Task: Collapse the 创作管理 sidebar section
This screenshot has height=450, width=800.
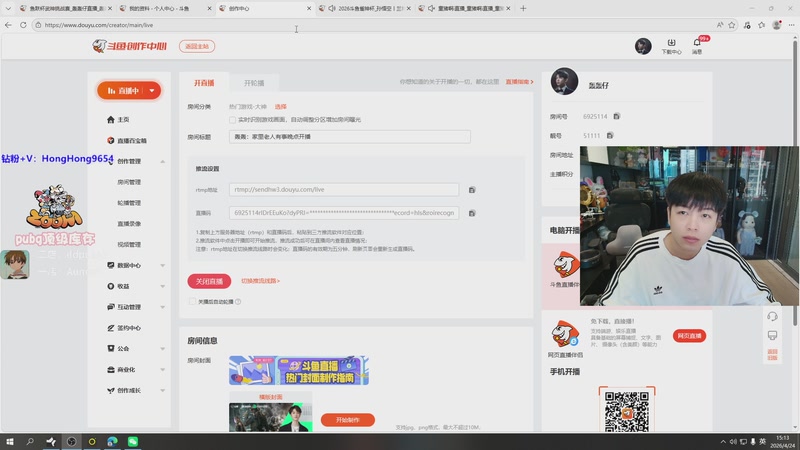Action: (x=162, y=161)
